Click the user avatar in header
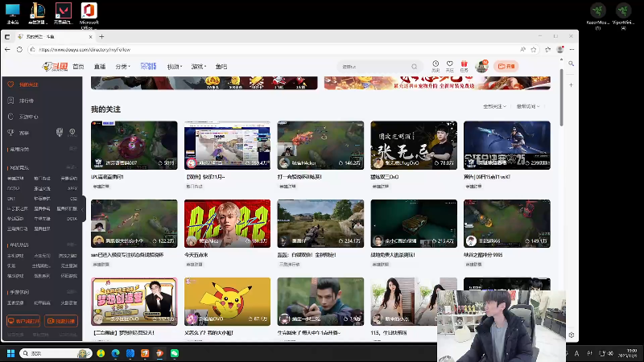This screenshot has width=644, height=362. [x=481, y=66]
